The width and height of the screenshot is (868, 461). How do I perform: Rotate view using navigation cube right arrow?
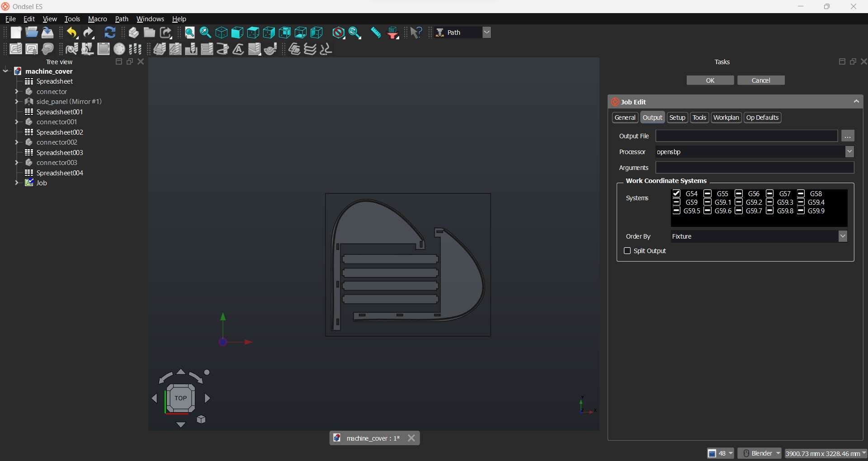[x=208, y=398]
